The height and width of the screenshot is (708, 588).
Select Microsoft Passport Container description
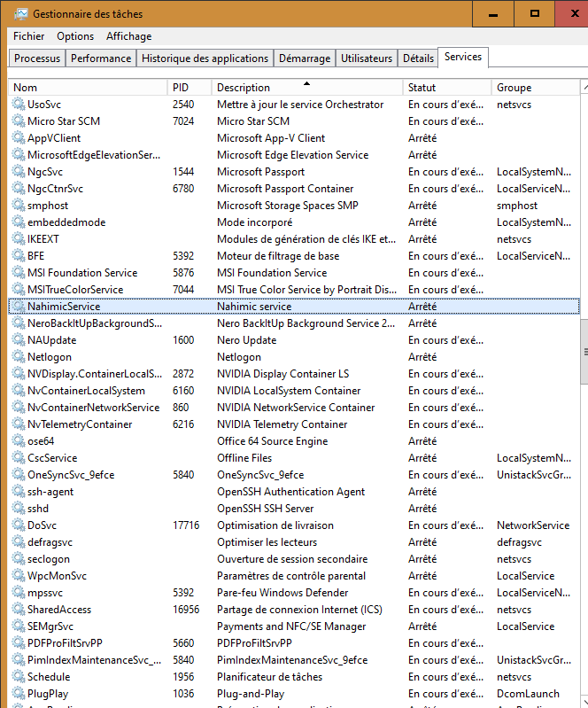[x=285, y=188]
